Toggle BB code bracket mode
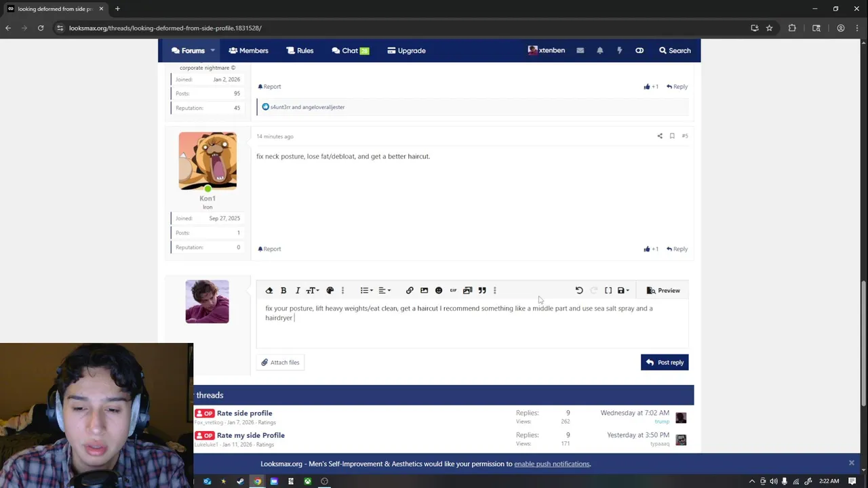 pyautogui.click(x=608, y=290)
